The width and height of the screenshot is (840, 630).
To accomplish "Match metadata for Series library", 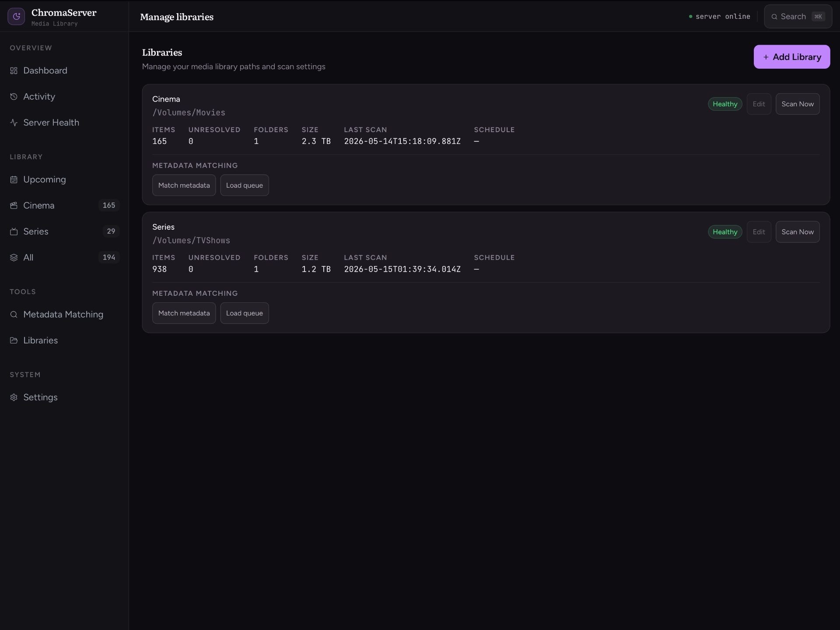I will 184,313.
